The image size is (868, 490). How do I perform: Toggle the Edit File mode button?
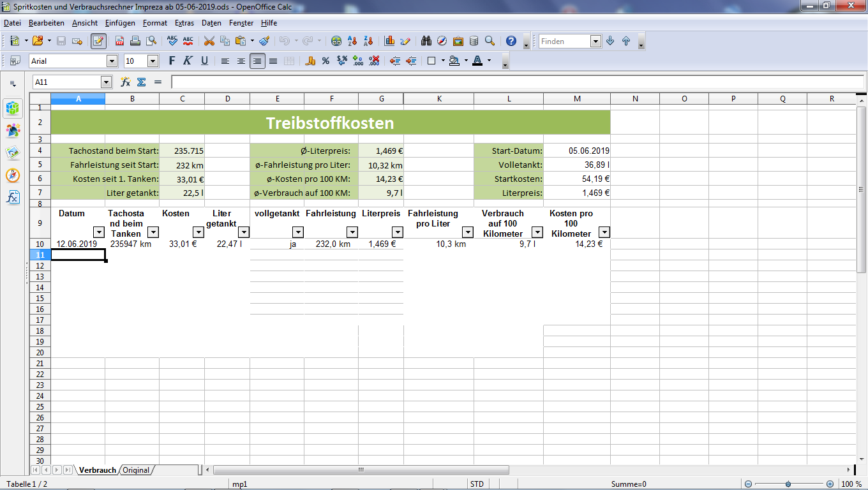pyautogui.click(x=98, y=41)
